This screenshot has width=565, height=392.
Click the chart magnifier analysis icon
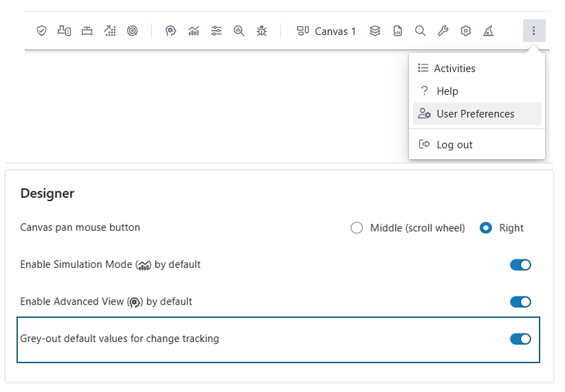[x=239, y=31]
